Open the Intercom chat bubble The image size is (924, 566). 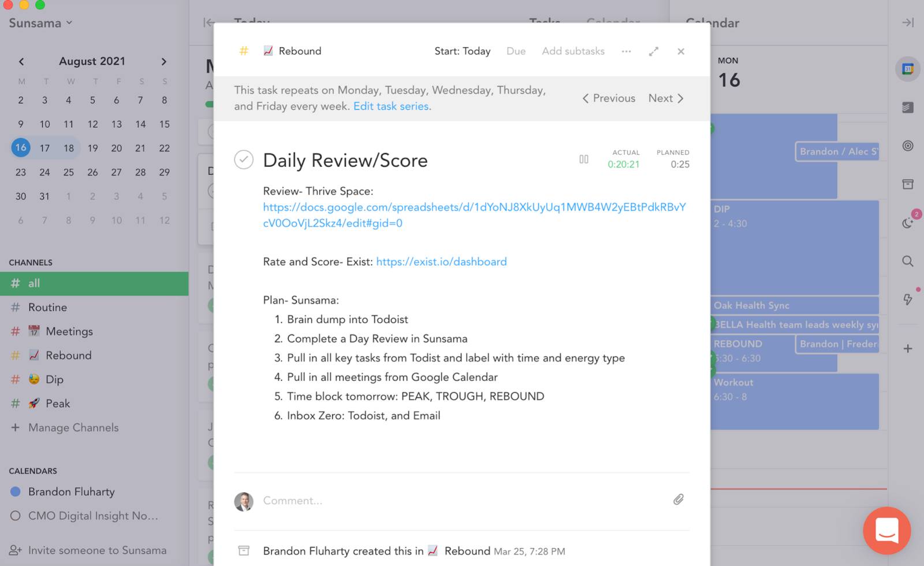(x=887, y=530)
